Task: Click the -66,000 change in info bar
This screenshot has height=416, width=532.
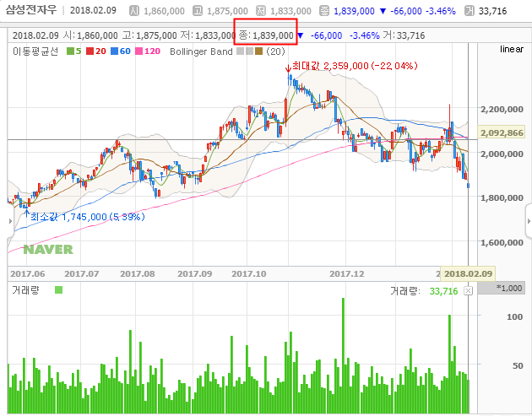Action: tap(327, 35)
